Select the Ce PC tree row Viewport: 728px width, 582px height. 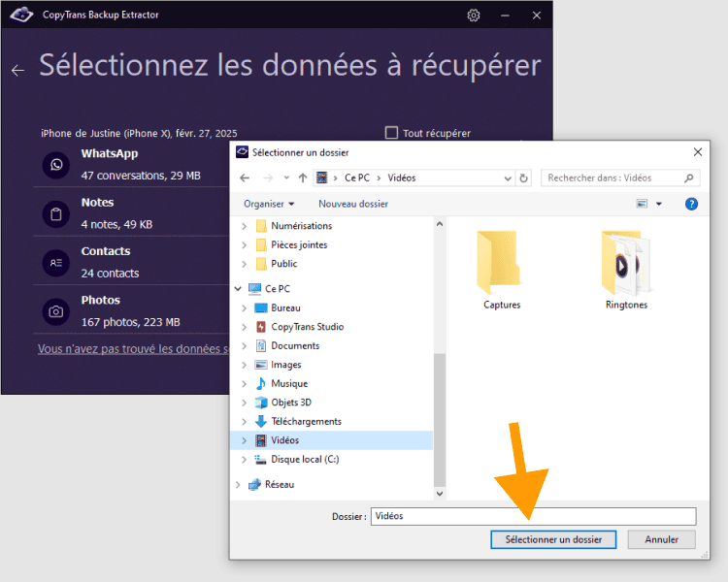278,289
